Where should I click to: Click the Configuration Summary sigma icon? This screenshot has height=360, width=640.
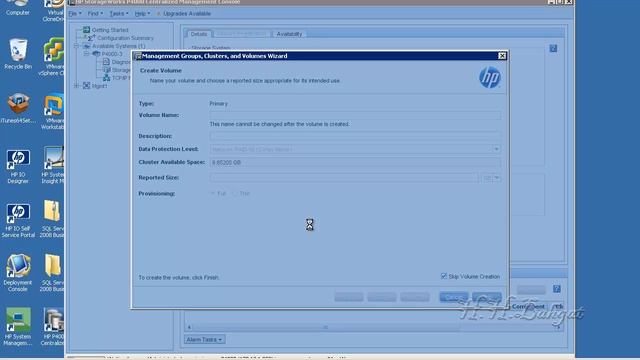[x=91, y=38]
